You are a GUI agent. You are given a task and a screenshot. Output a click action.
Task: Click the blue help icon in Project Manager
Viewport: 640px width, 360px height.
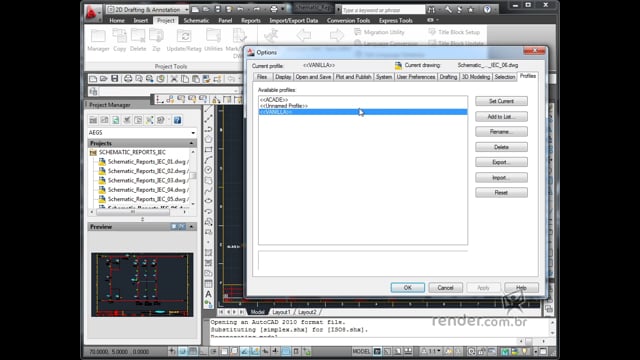coord(177,120)
